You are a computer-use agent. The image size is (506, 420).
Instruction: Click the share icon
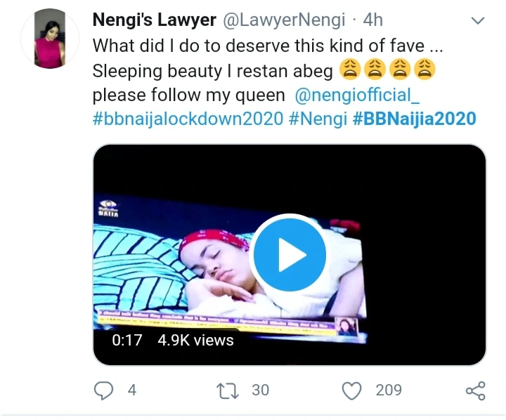(x=476, y=391)
